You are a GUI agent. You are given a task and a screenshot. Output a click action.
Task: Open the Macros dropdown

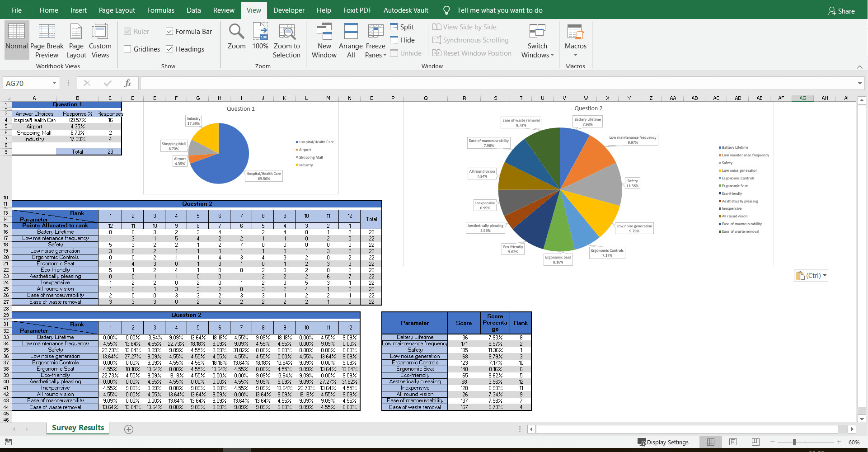tap(575, 41)
